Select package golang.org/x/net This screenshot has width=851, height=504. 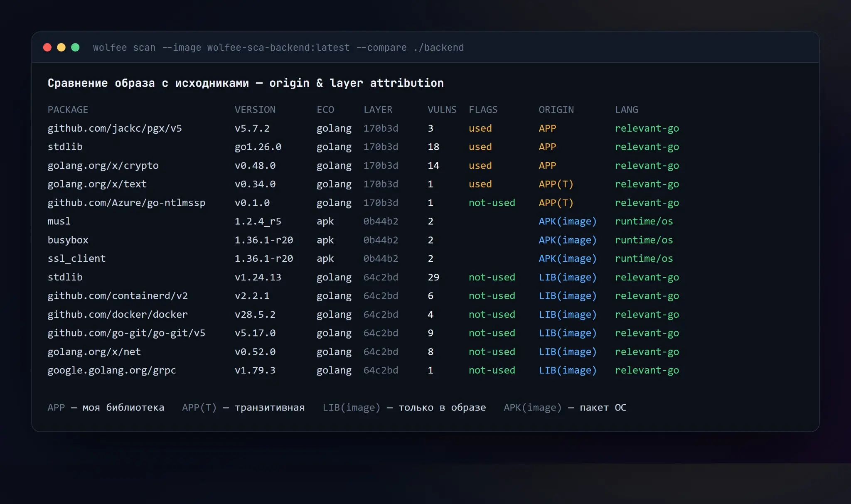pyautogui.click(x=94, y=352)
